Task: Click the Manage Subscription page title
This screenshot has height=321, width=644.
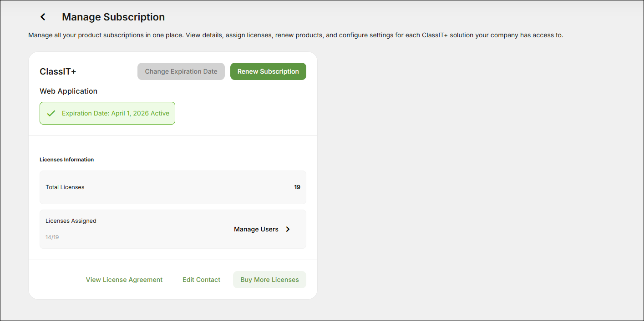Action: click(113, 17)
